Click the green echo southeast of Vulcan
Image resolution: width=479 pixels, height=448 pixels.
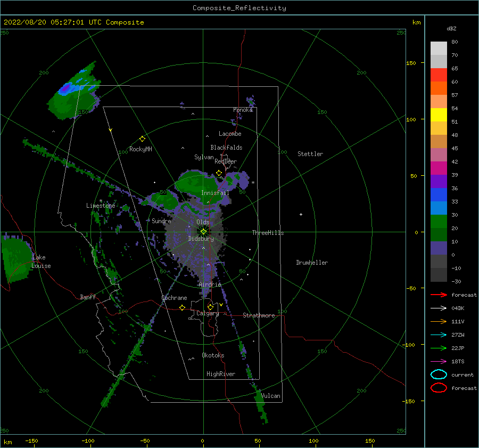(x=261, y=405)
